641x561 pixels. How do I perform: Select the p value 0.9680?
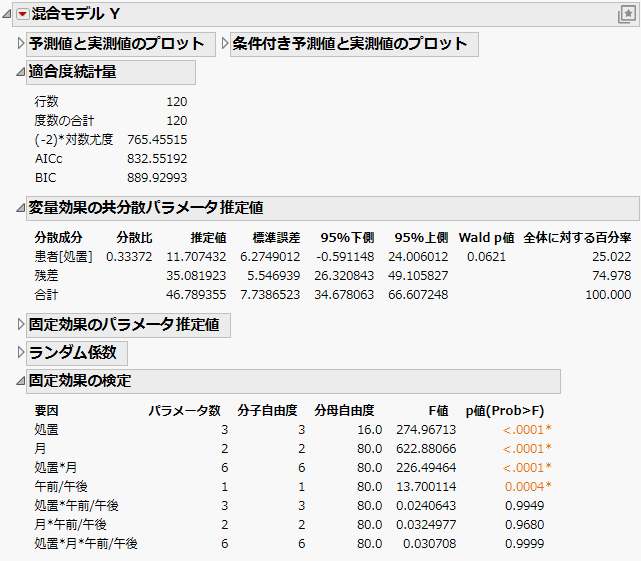(x=524, y=525)
